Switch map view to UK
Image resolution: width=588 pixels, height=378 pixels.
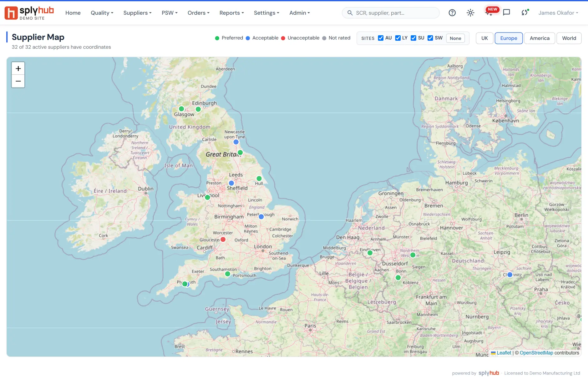pyautogui.click(x=484, y=38)
